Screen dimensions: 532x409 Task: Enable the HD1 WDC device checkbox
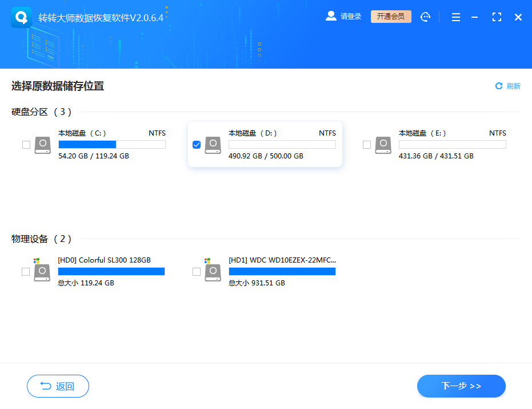197,272
